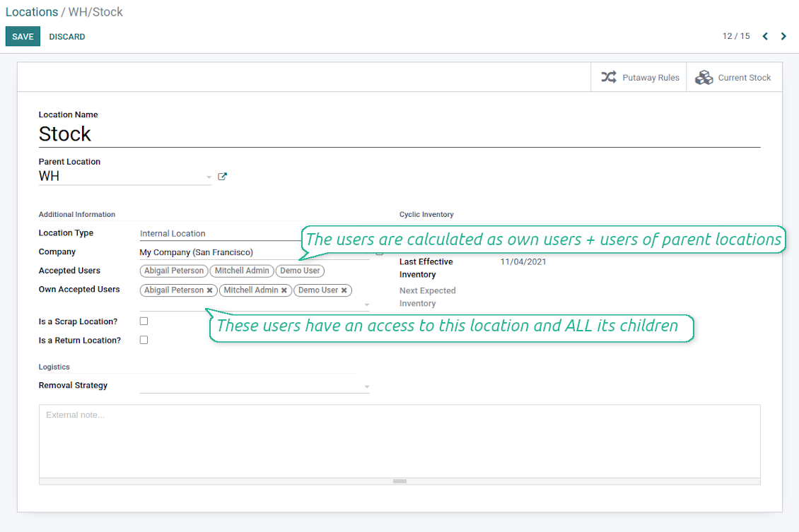Screen dimensions: 799x532
Task: Discard the location changes
Action: point(66,37)
